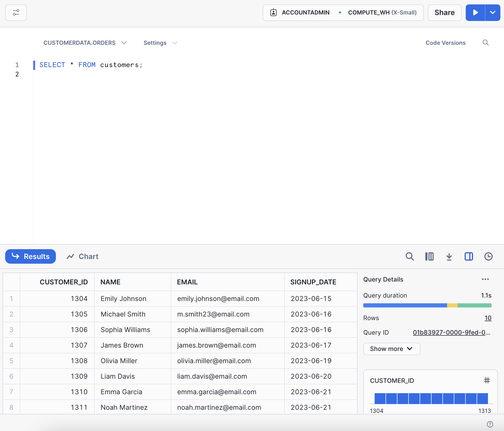Open the Query ID link

pyautogui.click(x=451, y=332)
